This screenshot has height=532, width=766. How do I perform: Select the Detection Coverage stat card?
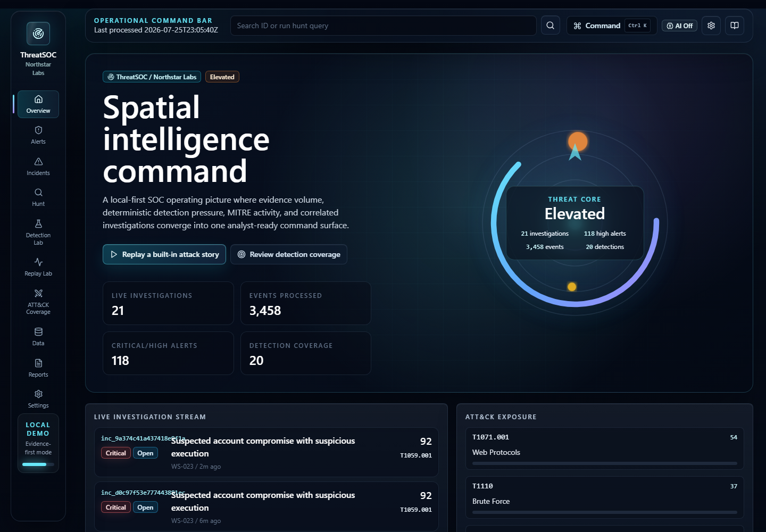point(306,353)
